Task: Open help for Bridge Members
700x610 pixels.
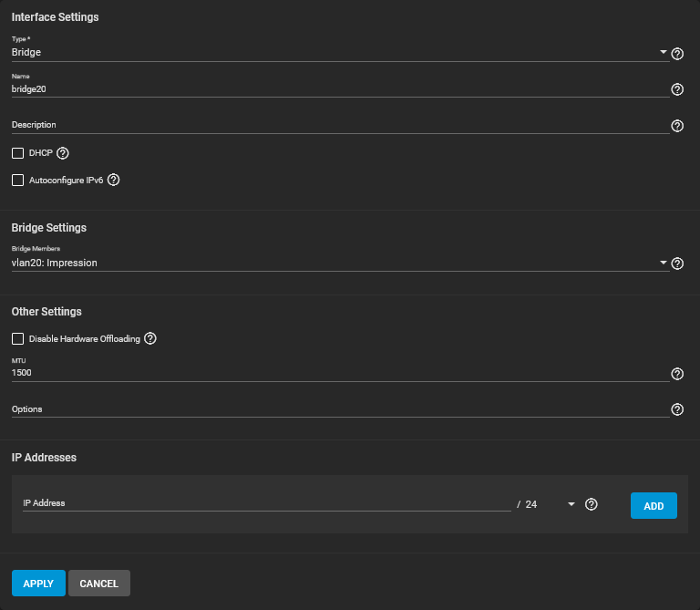Action: pos(677,264)
